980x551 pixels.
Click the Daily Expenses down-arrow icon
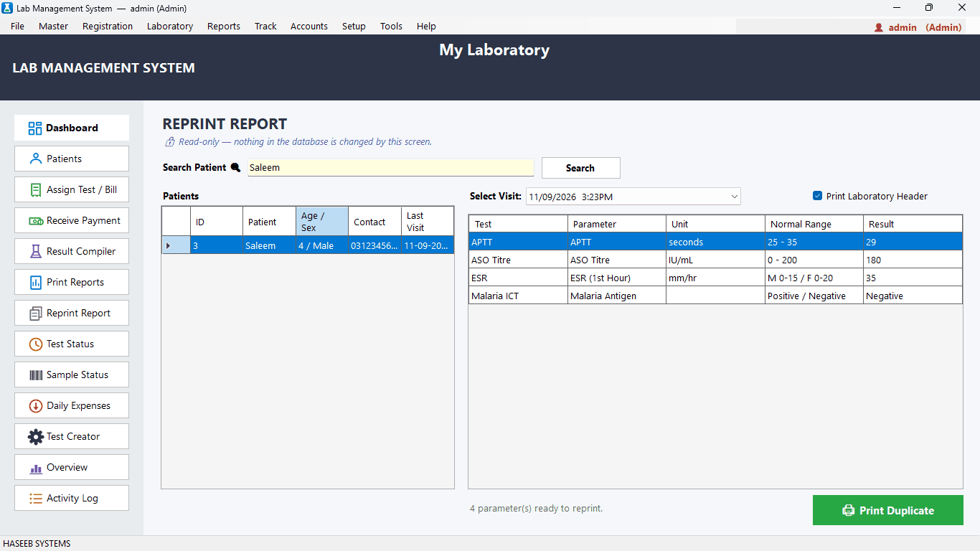click(x=35, y=406)
